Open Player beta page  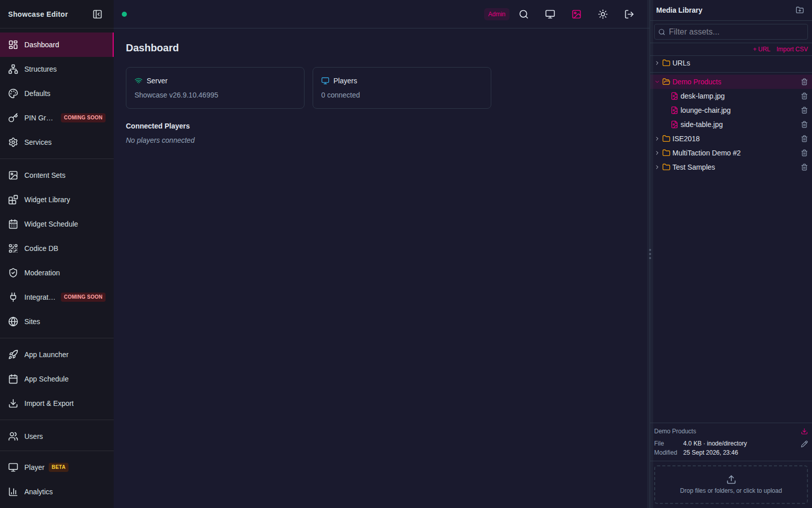click(57, 467)
